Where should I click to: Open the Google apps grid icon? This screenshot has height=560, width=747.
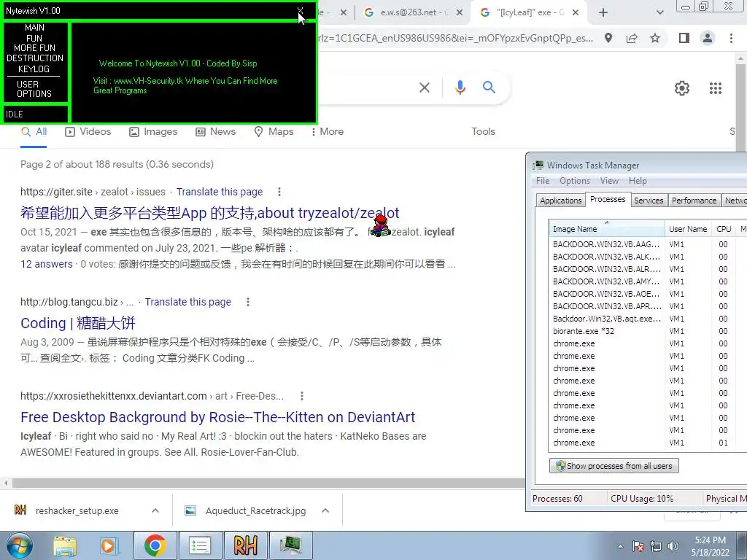pyautogui.click(x=716, y=88)
